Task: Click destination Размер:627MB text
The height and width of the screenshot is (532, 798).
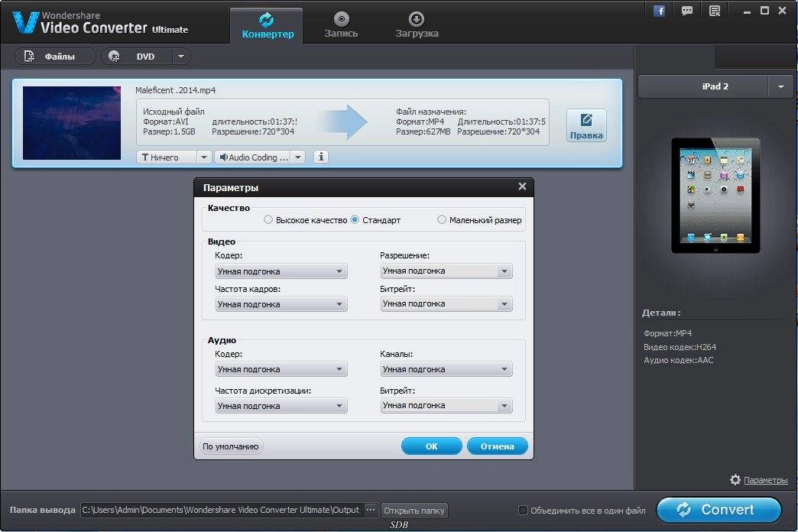Action: pos(423,131)
